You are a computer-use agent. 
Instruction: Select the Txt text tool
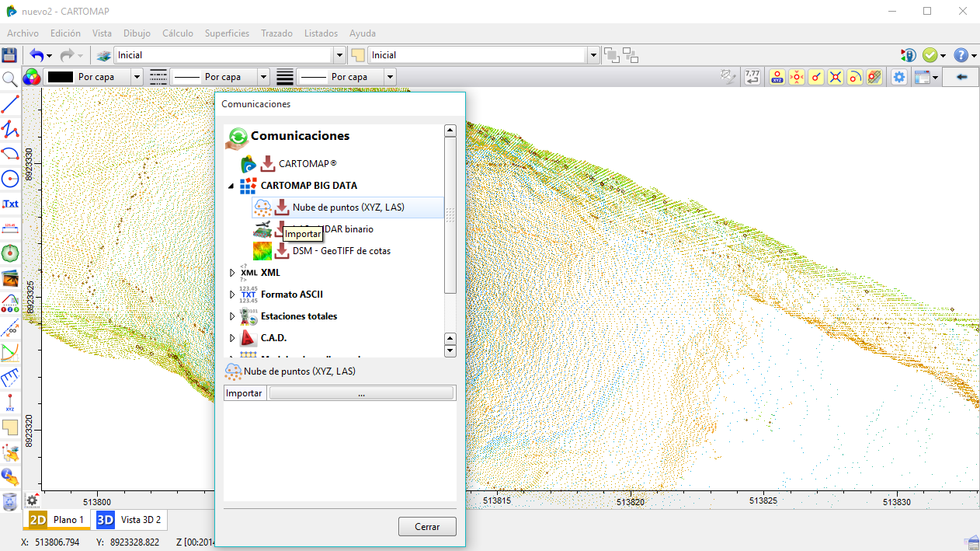click(10, 204)
